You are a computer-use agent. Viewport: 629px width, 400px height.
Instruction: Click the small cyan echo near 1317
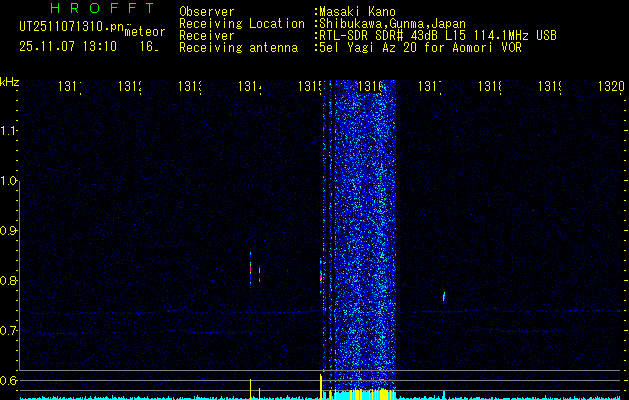[444, 297]
